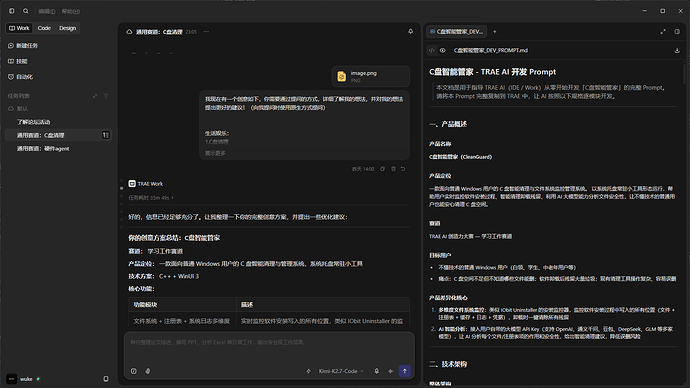Click the spark icon left of model name
The width and height of the screenshot is (690, 388).
308,371
